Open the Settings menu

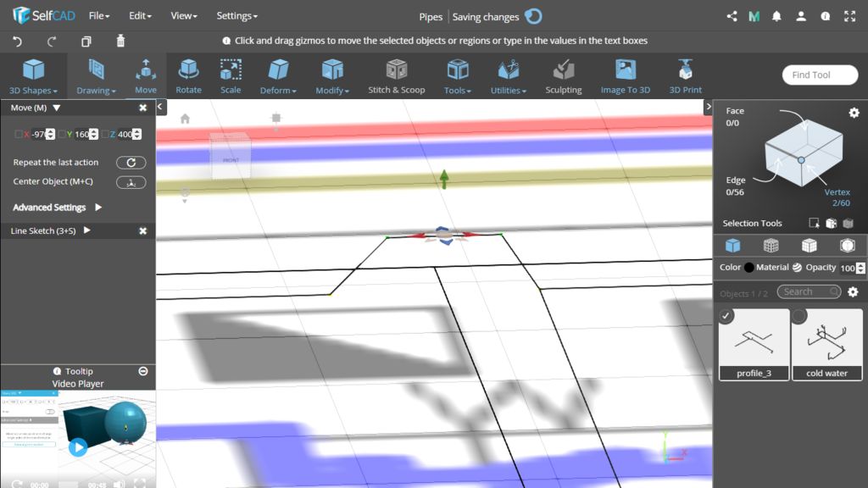[236, 16]
